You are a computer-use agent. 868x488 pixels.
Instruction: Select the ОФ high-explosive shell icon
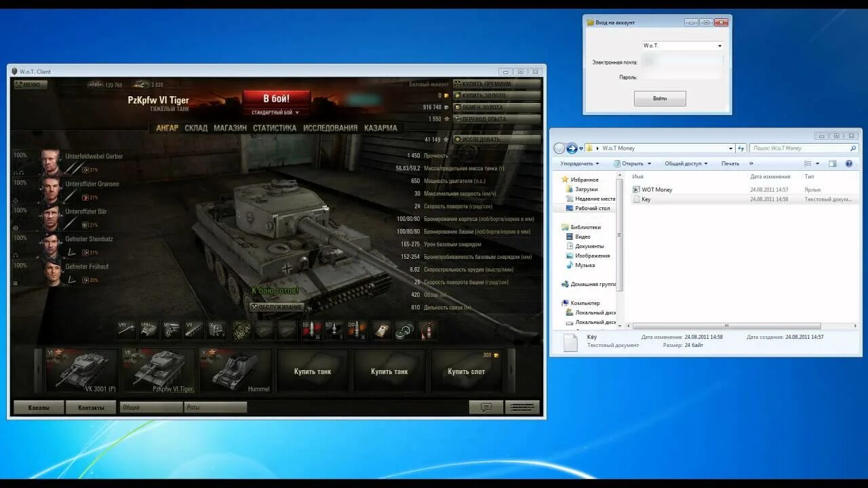pos(357,330)
